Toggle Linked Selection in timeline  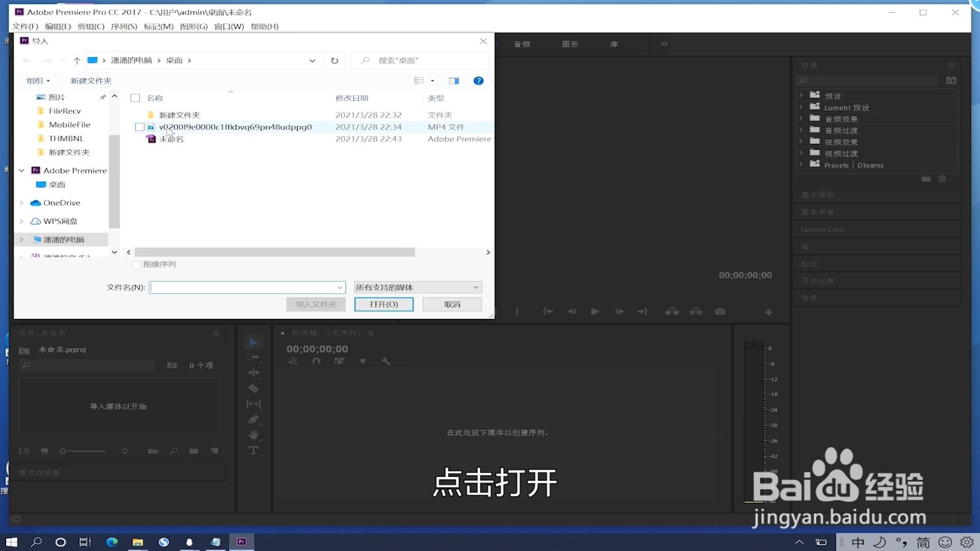click(x=339, y=361)
